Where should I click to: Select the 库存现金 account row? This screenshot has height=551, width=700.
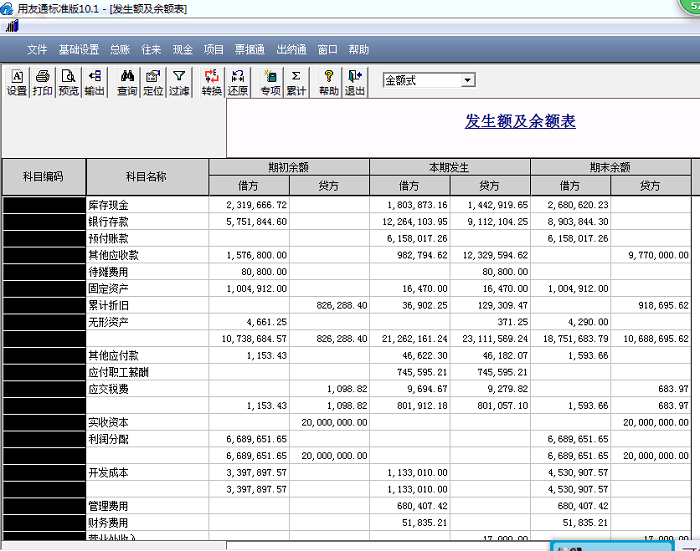(110, 205)
